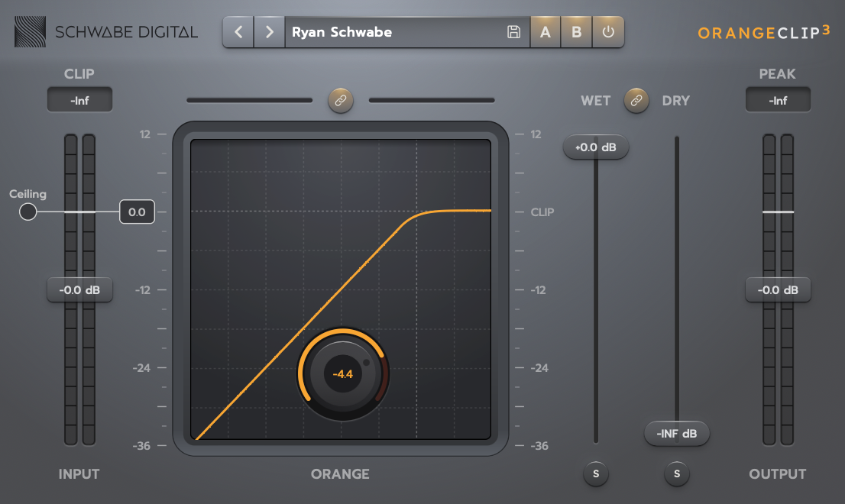Click the INPUT label
The width and height of the screenshot is (845, 504).
79,474
